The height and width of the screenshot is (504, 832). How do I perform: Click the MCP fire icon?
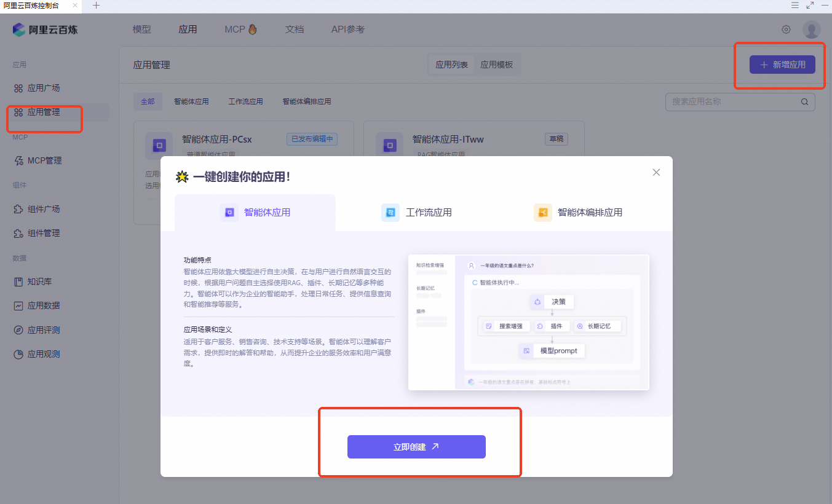point(253,30)
